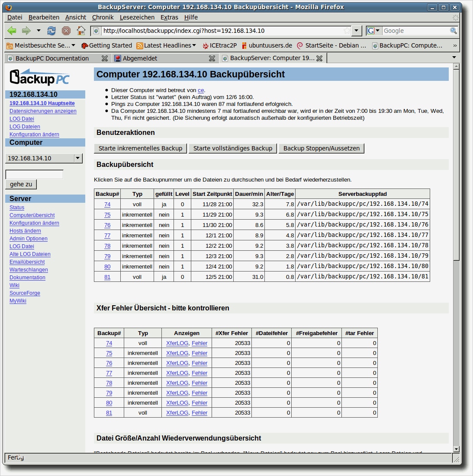Click the scrollbar down arrow

pyautogui.click(x=456, y=449)
